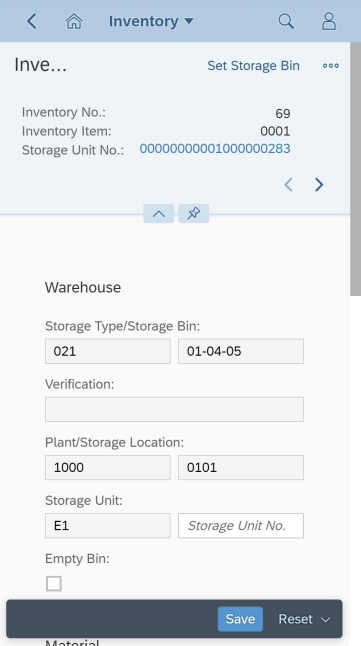Open storage unit 00000000001000000283 link
Image resolution: width=361 pixels, height=646 pixels.
215,149
